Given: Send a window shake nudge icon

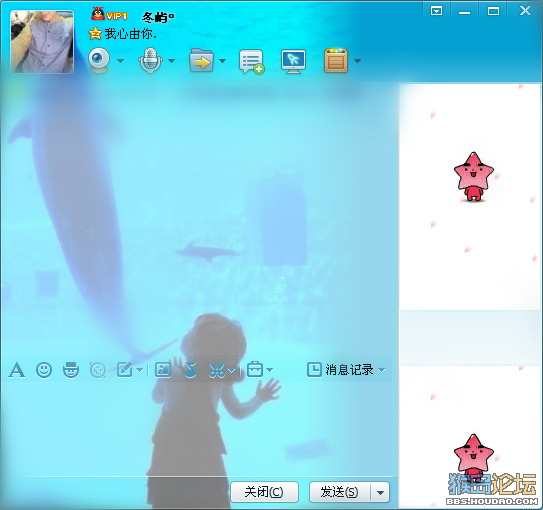Looking at the screenshot, I should tap(98, 370).
